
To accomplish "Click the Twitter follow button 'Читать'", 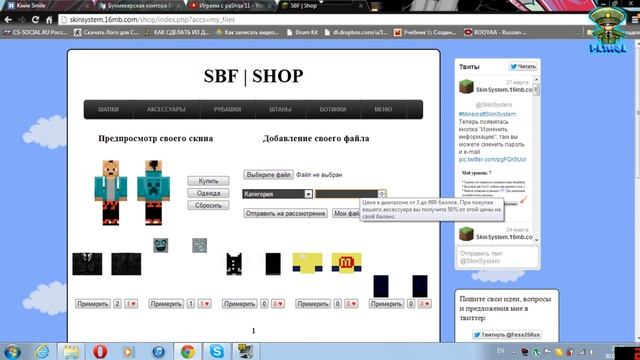I will 523,67.
